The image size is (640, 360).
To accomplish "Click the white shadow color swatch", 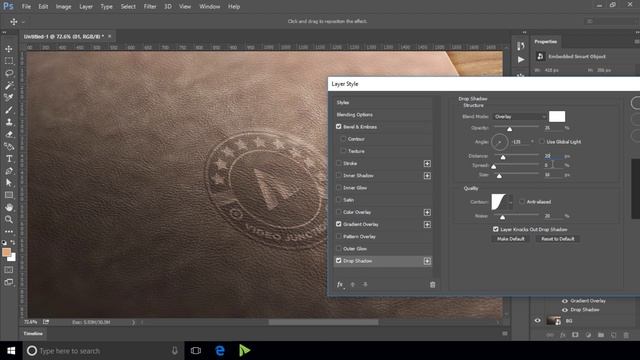I will pyautogui.click(x=557, y=116).
